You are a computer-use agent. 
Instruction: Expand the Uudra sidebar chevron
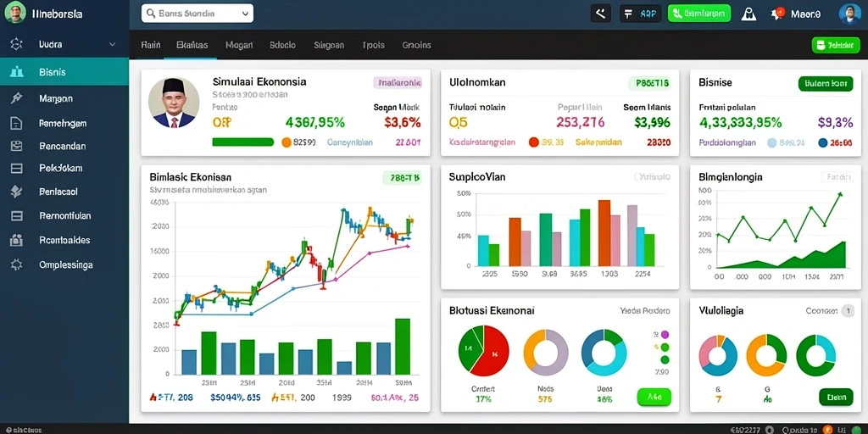(113, 44)
